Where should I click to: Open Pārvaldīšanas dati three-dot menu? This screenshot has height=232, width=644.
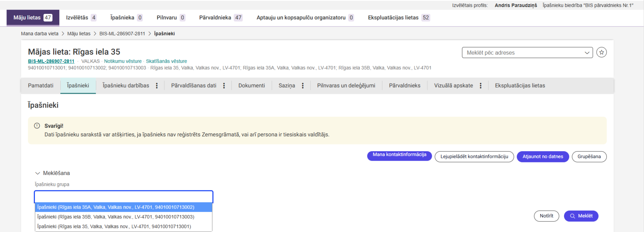pos(224,86)
